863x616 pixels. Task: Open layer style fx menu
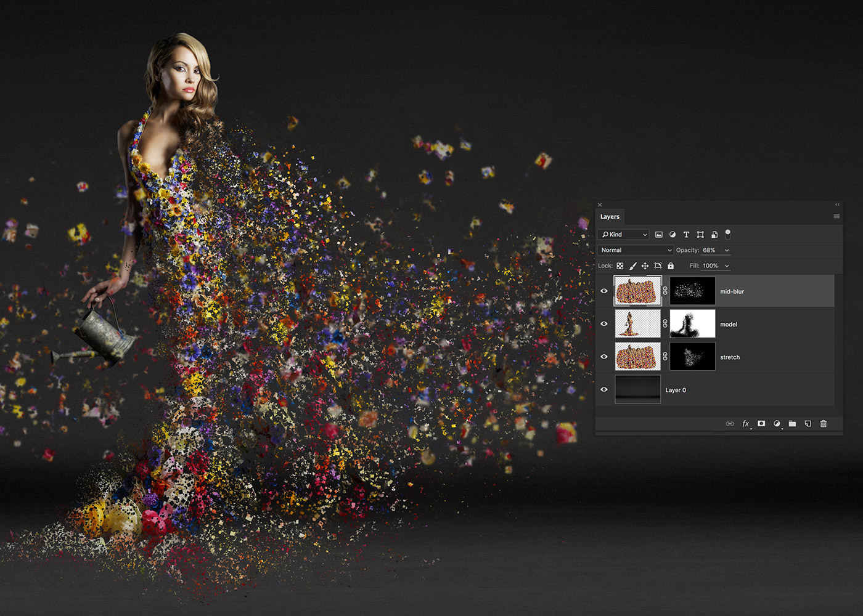click(x=746, y=424)
